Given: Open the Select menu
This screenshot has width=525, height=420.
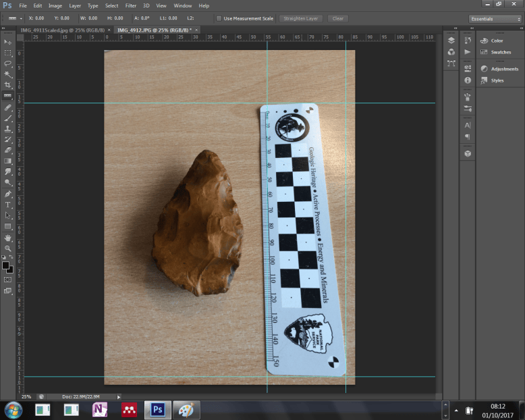Looking at the screenshot, I should 111,5.
